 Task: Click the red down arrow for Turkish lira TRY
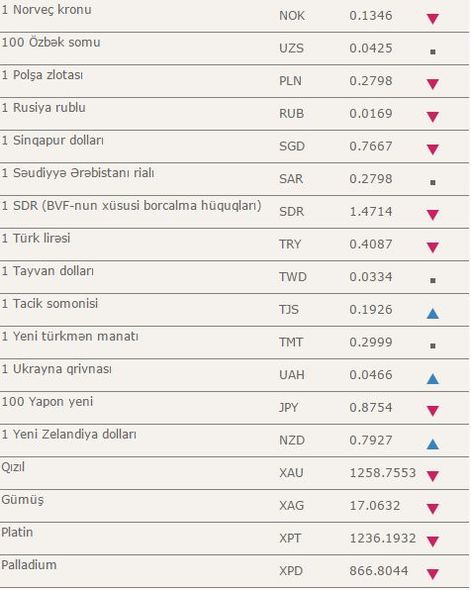point(433,247)
